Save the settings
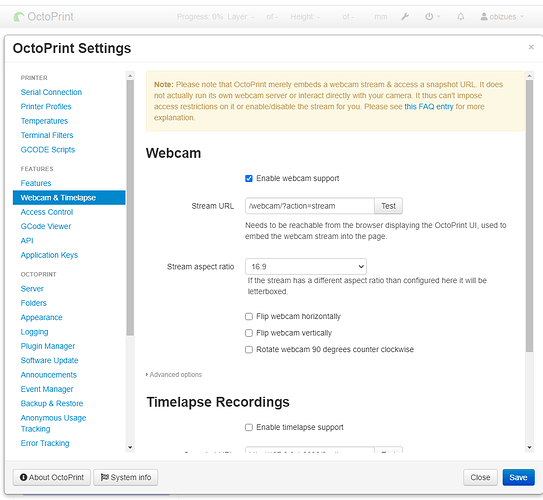 click(518, 477)
